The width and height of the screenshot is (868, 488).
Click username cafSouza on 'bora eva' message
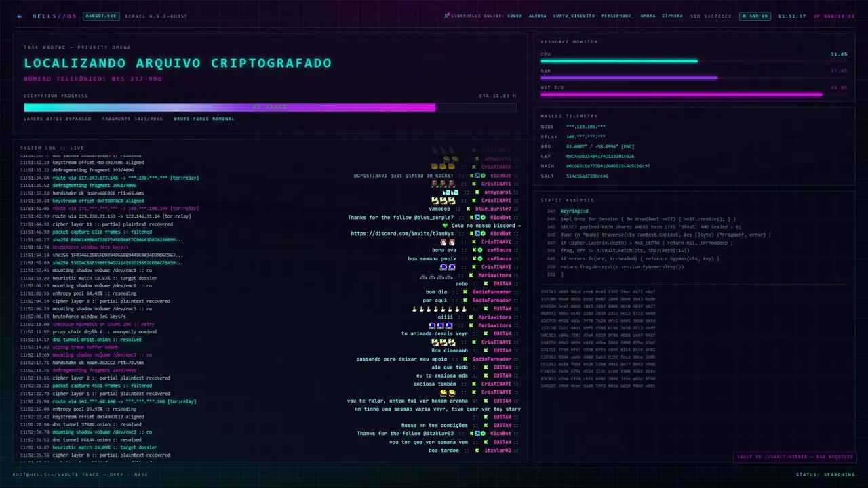(500, 250)
